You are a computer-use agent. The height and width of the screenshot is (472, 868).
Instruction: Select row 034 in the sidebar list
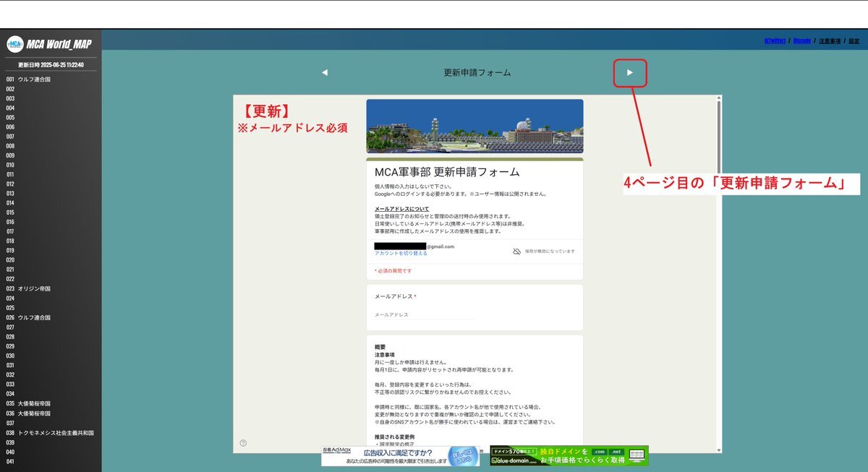51,394
